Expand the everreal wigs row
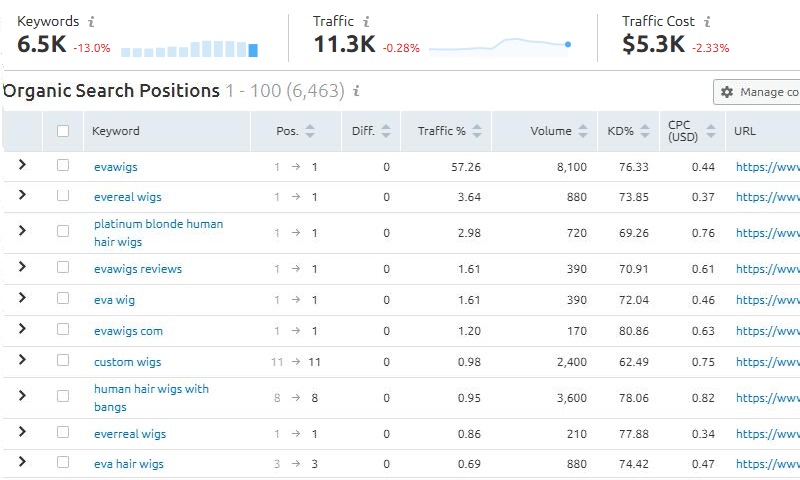 pyautogui.click(x=22, y=432)
